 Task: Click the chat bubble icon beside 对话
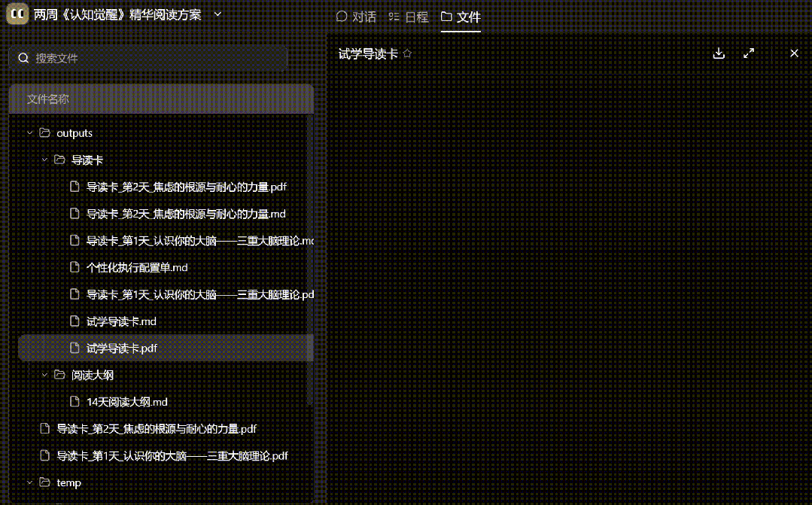[x=342, y=16]
